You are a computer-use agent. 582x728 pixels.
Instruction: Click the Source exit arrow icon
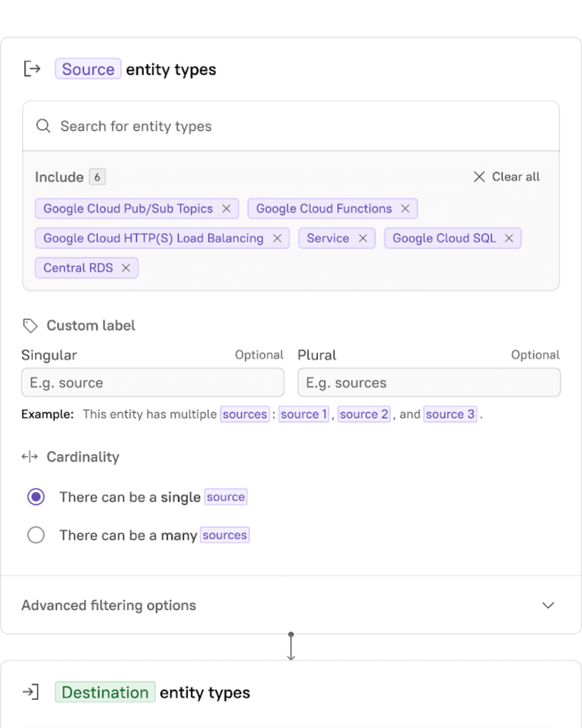32,69
